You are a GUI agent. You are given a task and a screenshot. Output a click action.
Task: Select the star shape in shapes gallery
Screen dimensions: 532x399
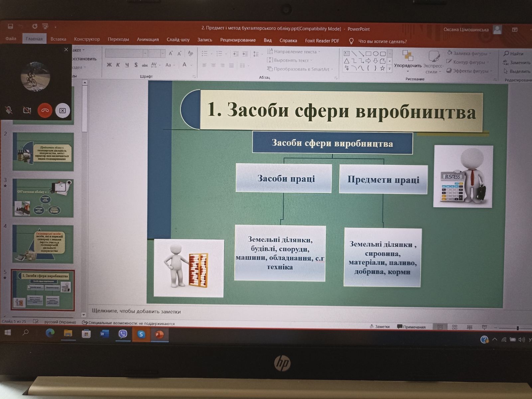click(x=382, y=68)
